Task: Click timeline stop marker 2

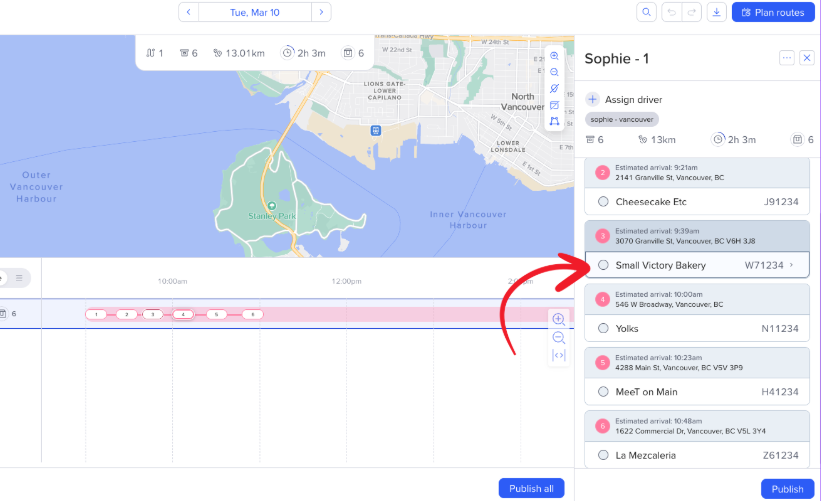Action: 126,314
